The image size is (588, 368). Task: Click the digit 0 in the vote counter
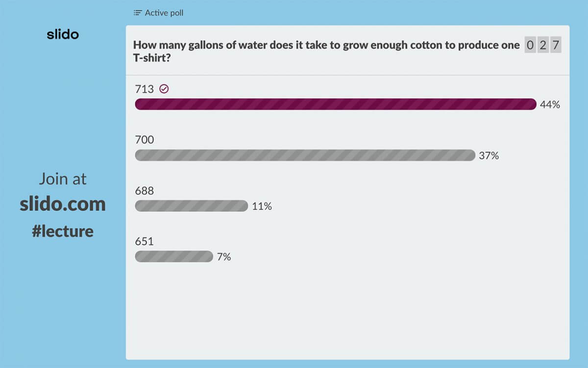click(x=530, y=45)
